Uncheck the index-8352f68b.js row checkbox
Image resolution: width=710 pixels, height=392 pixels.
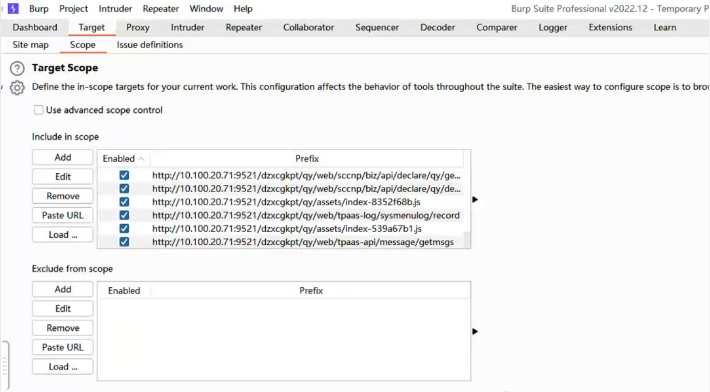tap(124, 202)
